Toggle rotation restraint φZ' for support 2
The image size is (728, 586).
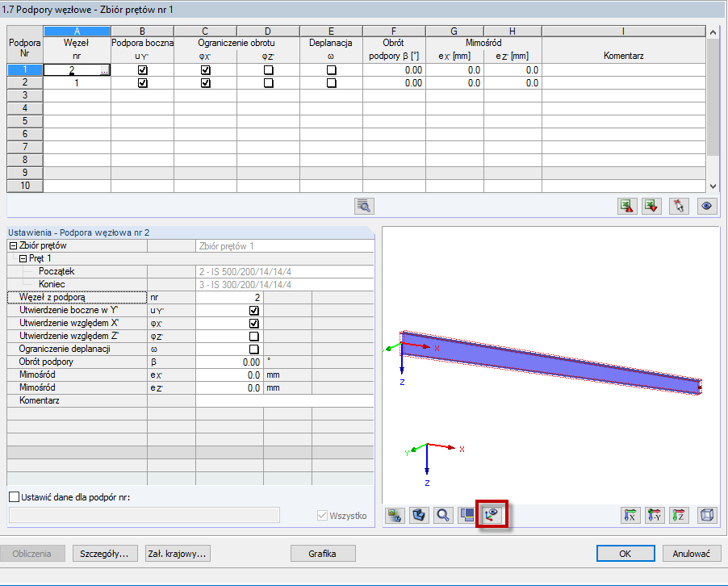[268, 83]
